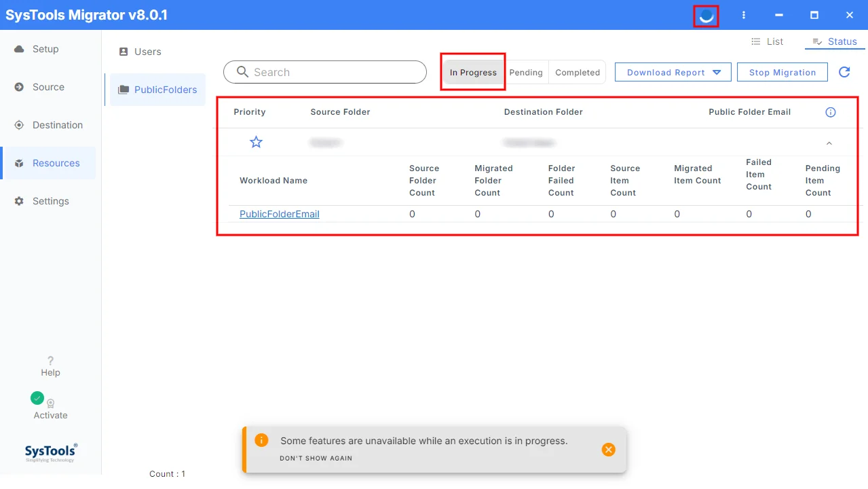This screenshot has width=868, height=489.
Task: Switch to the List view
Action: tap(767, 41)
